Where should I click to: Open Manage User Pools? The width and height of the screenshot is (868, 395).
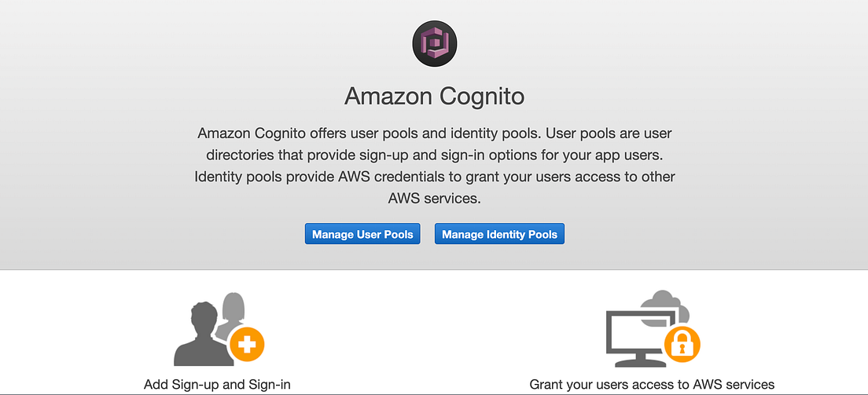(362, 234)
